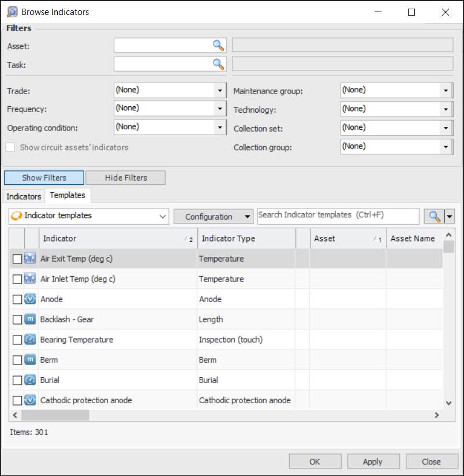Click the Air Exit Temp indicator icon
The image size is (464, 476).
tap(31, 259)
